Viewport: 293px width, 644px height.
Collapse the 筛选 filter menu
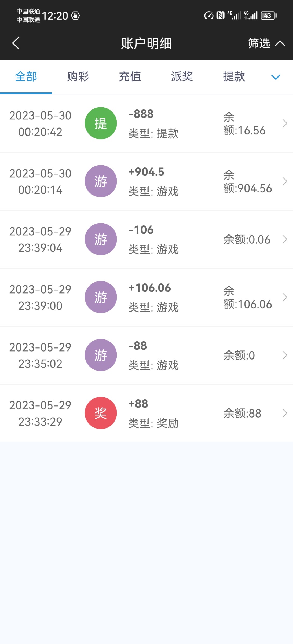[x=266, y=43]
